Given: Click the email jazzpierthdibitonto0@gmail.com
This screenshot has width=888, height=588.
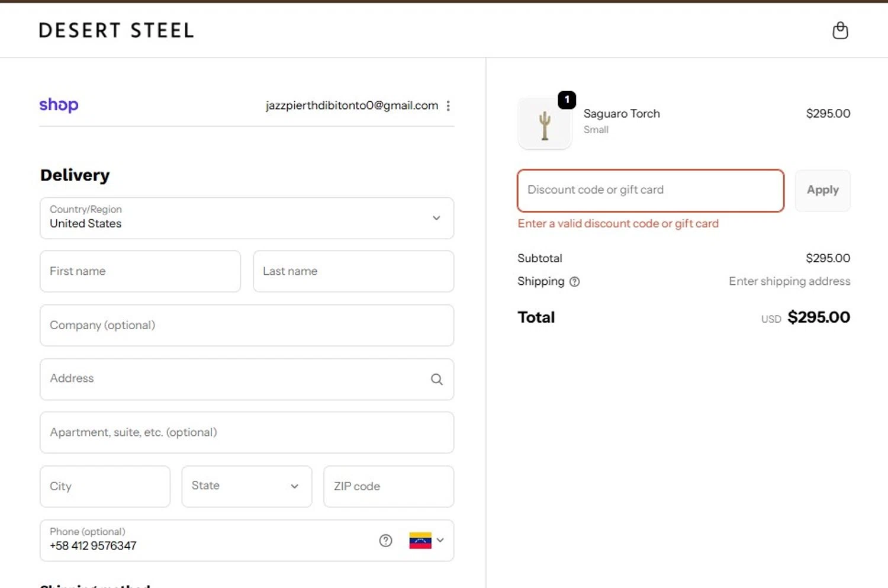Looking at the screenshot, I should (x=352, y=105).
